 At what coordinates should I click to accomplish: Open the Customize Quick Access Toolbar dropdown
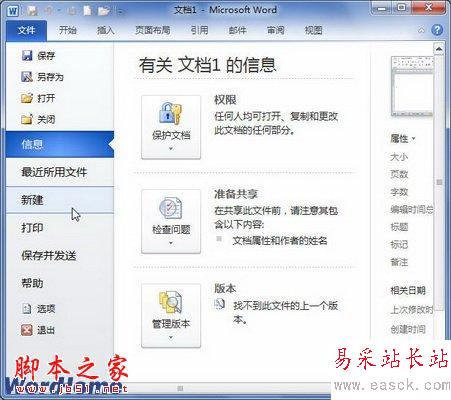[x=120, y=12]
